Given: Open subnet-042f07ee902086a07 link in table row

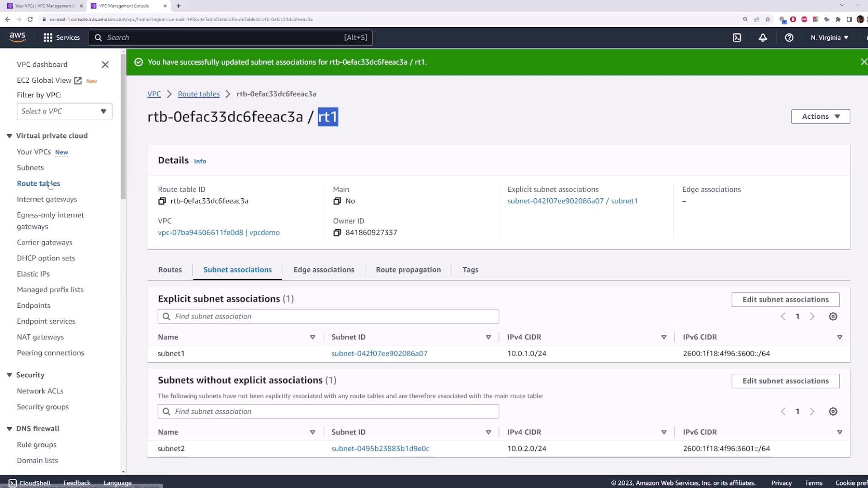Looking at the screenshot, I should click(x=379, y=354).
